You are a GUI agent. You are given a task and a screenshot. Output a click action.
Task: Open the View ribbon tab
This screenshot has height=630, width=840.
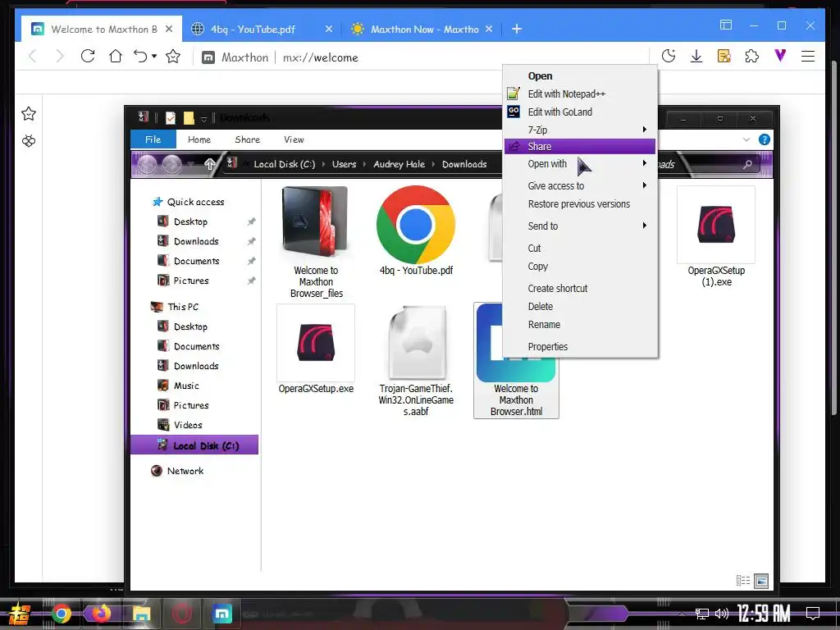coord(294,139)
